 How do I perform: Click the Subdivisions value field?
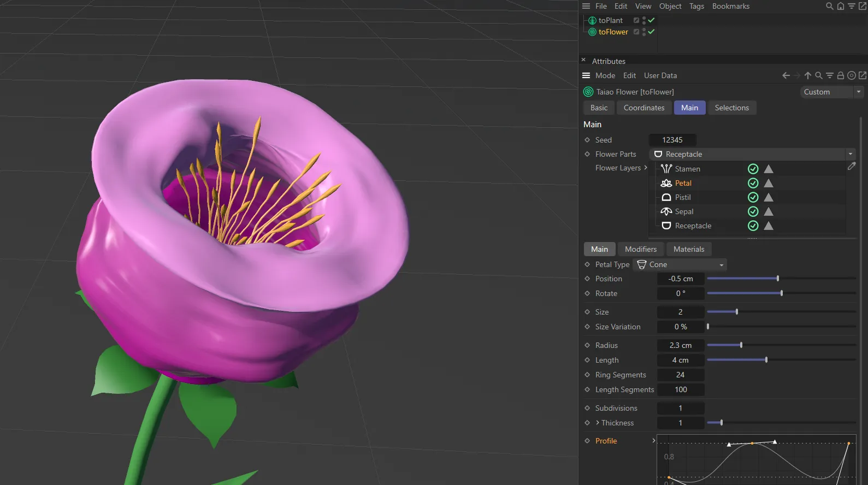pos(680,408)
